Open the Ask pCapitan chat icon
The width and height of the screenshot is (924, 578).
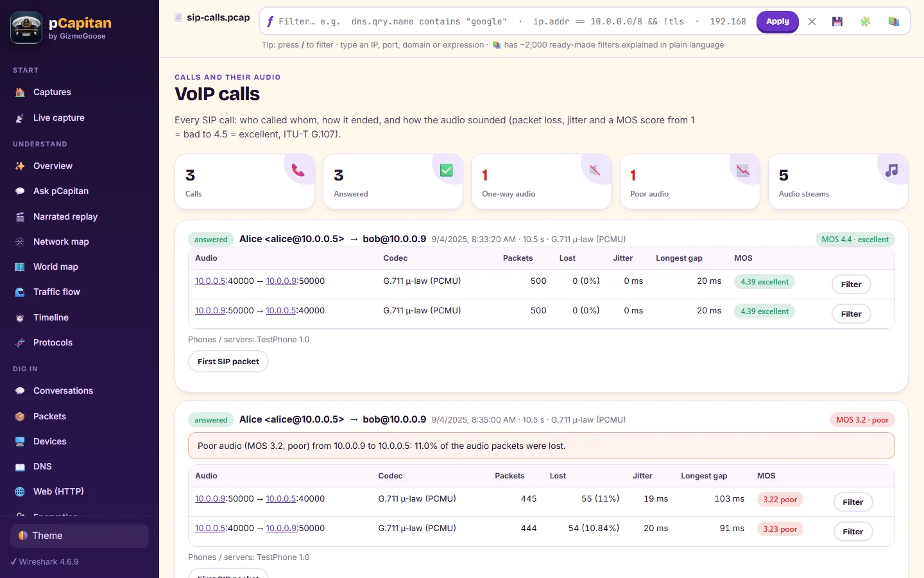(x=20, y=191)
